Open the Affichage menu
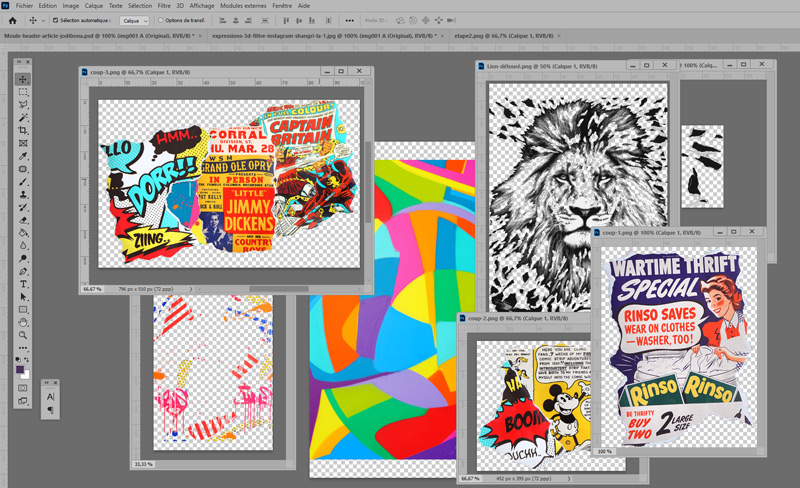This screenshot has width=800, height=488. 202,6
